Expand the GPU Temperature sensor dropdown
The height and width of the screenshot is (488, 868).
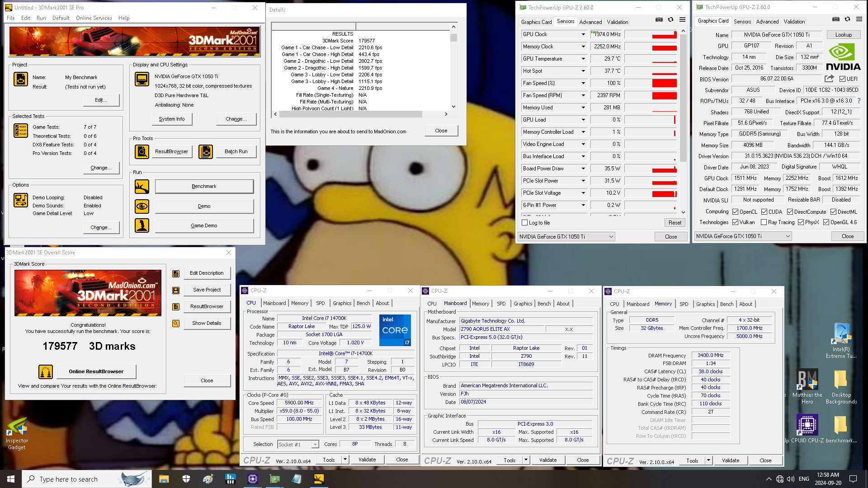click(583, 59)
